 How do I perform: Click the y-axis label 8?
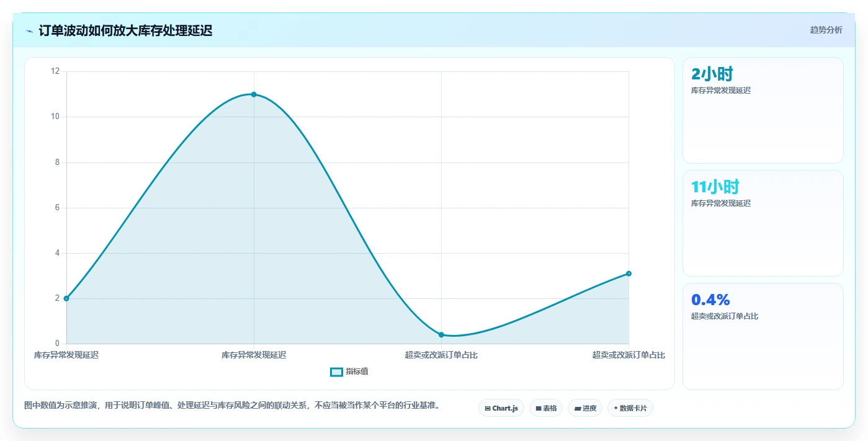57,163
